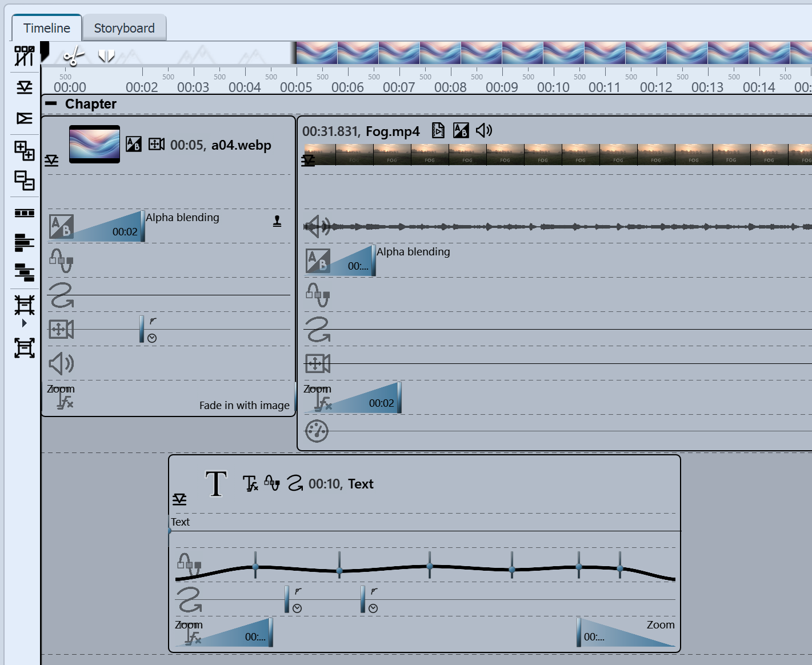Switch to the Storyboard tab
The image size is (812, 665).
[124, 27]
